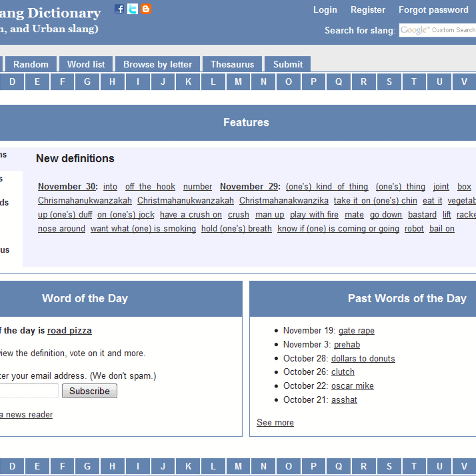Image resolution: width=476 pixels, height=476 pixels.
Task: Switch to the Word list tab
Action: coord(86,64)
